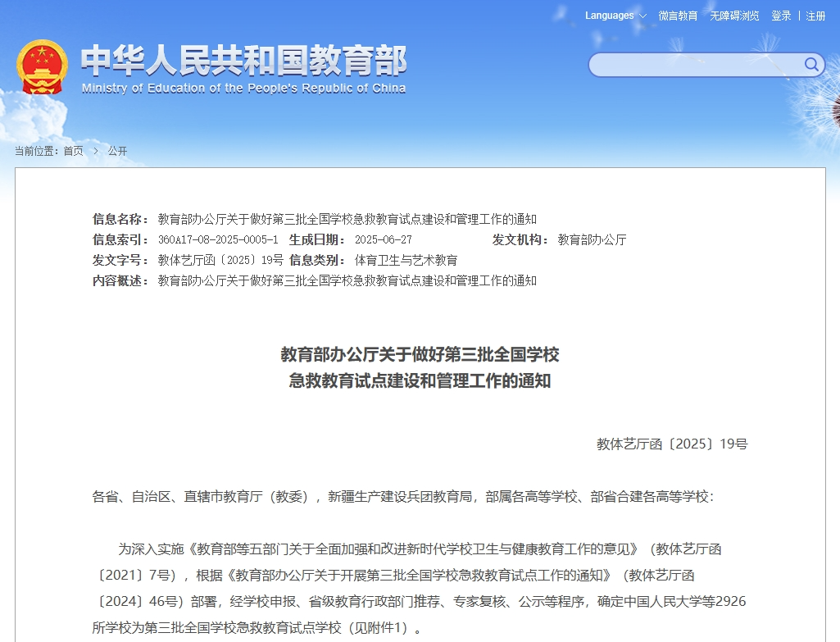Screen dimensions: 840x642
Task: Click the right-aligned 教体艺厅函〔2025〕19号 line
Action: click(672, 444)
